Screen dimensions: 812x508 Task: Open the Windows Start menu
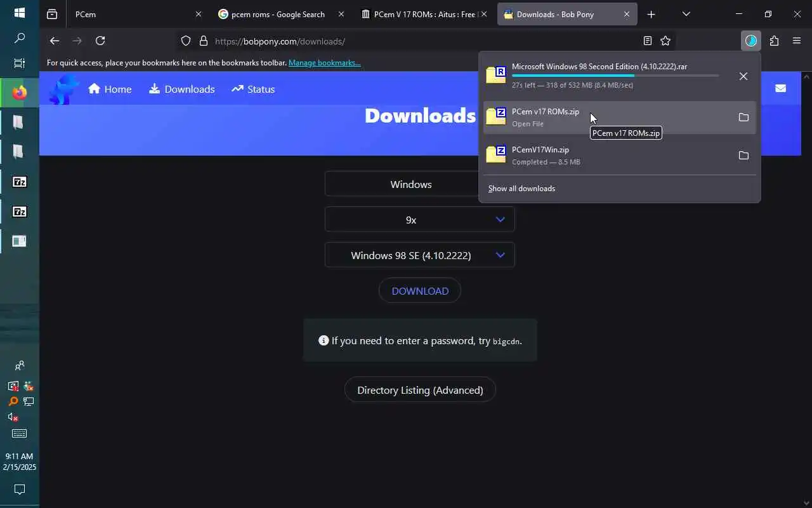pyautogui.click(x=19, y=13)
